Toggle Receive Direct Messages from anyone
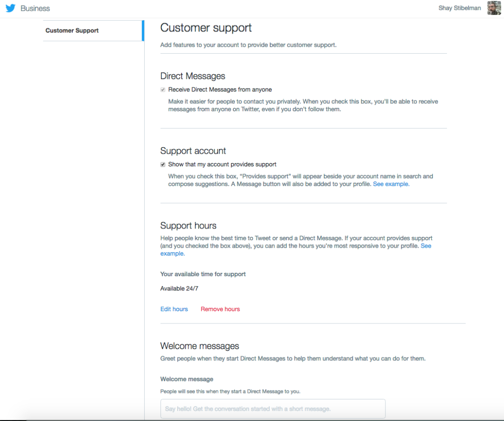 pyautogui.click(x=163, y=89)
